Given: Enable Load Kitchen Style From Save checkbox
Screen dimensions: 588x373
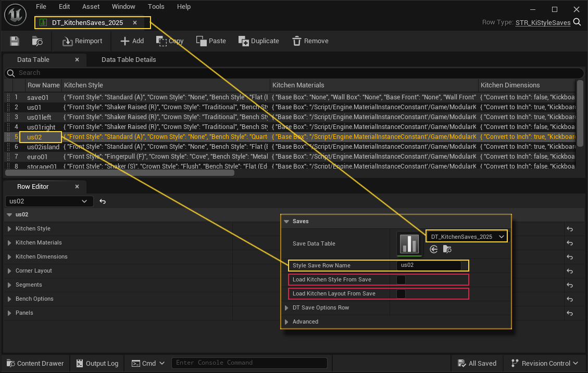Looking at the screenshot, I should tap(401, 280).
